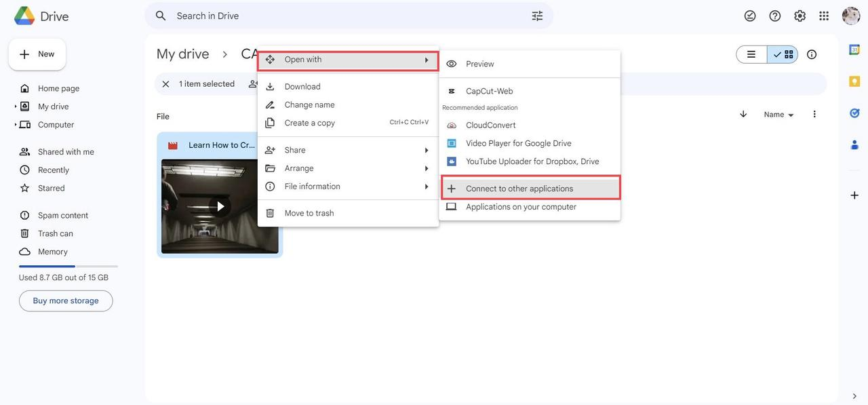The image size is (868, 405).
Task: Play the video thumbnail preview
Action: [220, 206]
